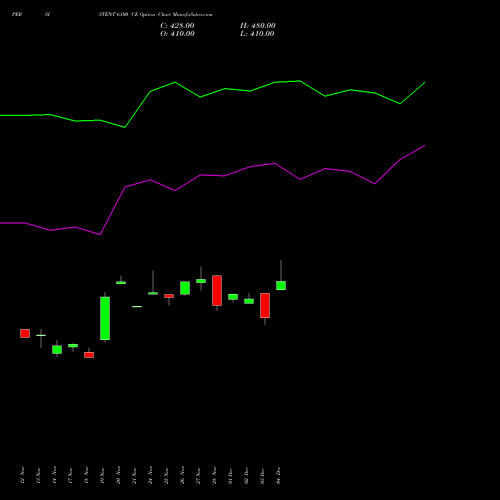Click the green candle on 14 Nov
The width and height of the screenshot is (500, 500).
(57, 349)
